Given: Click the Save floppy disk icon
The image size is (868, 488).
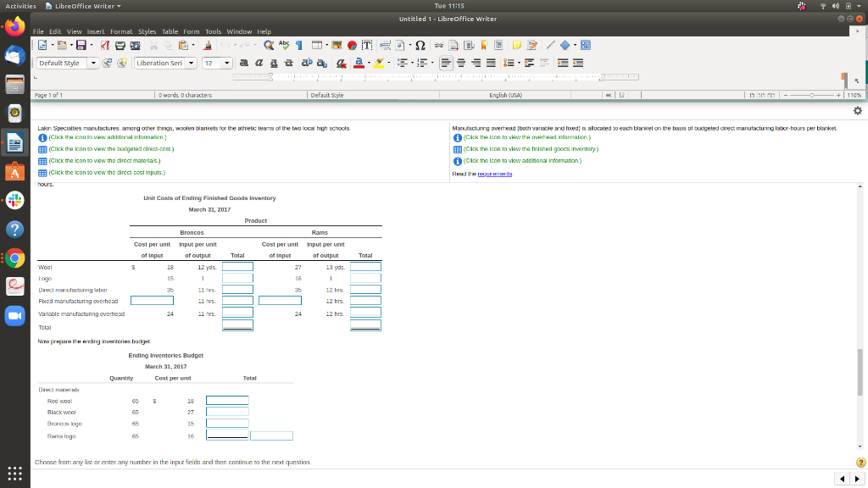Looking at the screenshot, I should click(x=81, y=46).
